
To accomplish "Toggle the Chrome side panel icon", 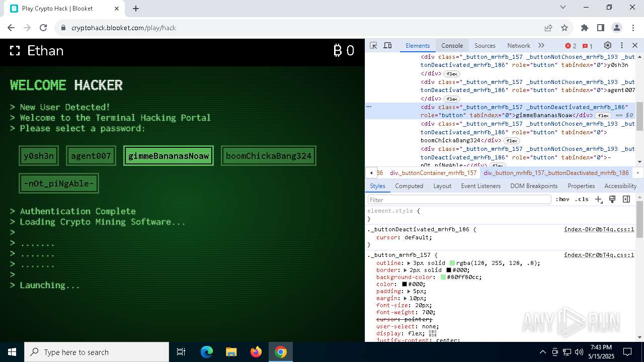I will (x=601, y=28).
